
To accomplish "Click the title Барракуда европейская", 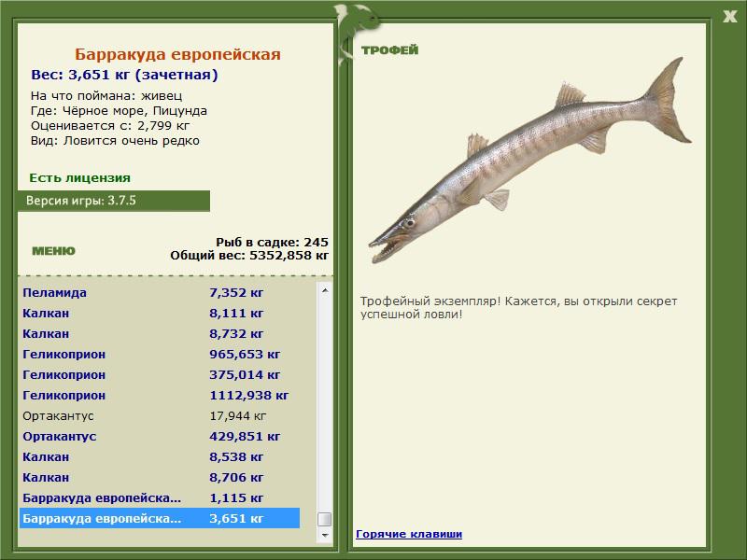I will (x=177, y=54).
